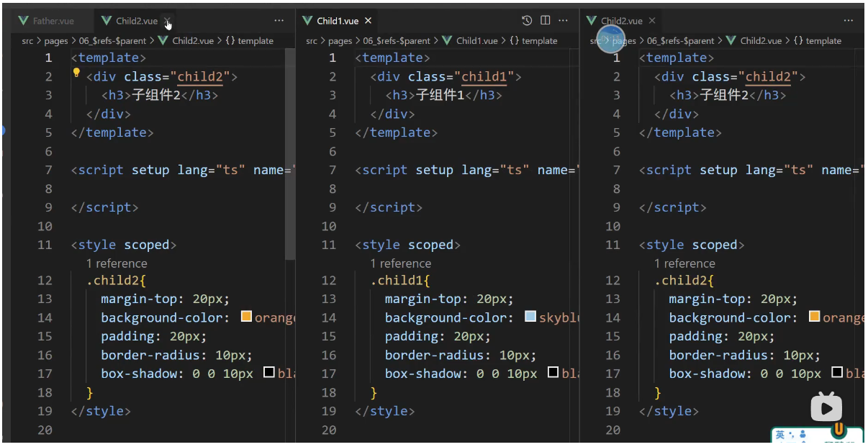Image resolution: width=868 pixels, height=447 pixels.
Task: Click the lightbulb code action icon on line 2
Action: click(76, 73)
